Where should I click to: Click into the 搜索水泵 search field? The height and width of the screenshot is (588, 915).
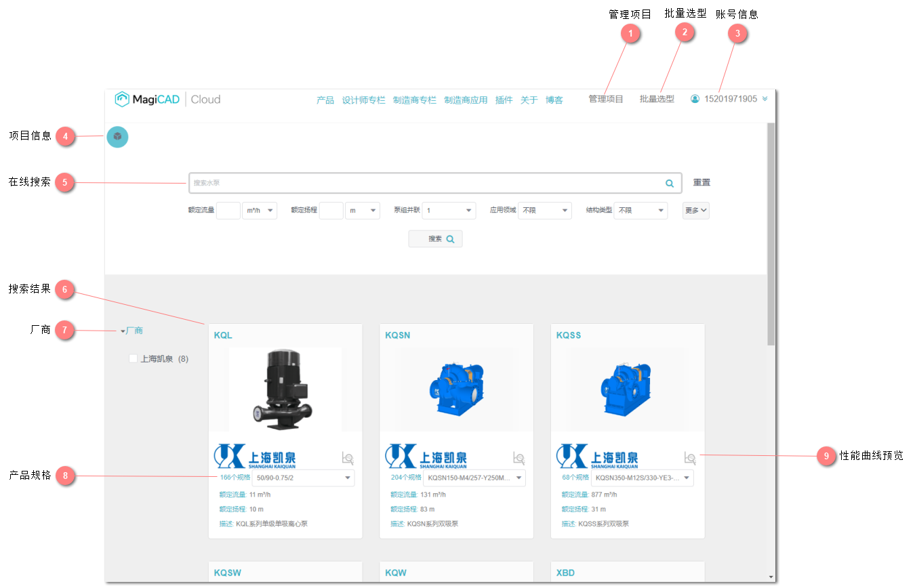(435, 183)
